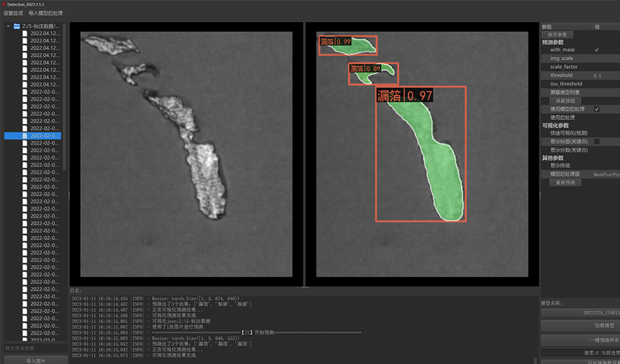Image resolution: width=620 pixels, height=364 pixels.
Task: Select the 漏箔 0.97 detection box label
Action: [404, 96]
